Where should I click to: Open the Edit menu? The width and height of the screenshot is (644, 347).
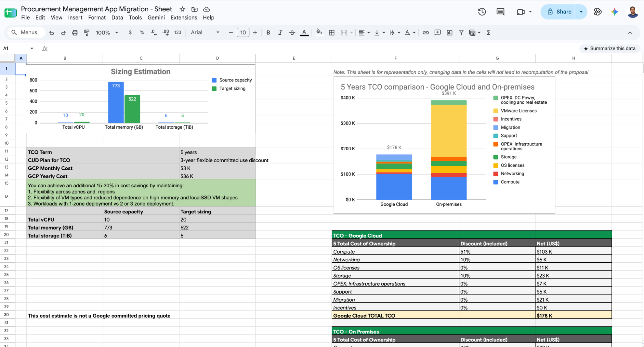pos(40,18)
